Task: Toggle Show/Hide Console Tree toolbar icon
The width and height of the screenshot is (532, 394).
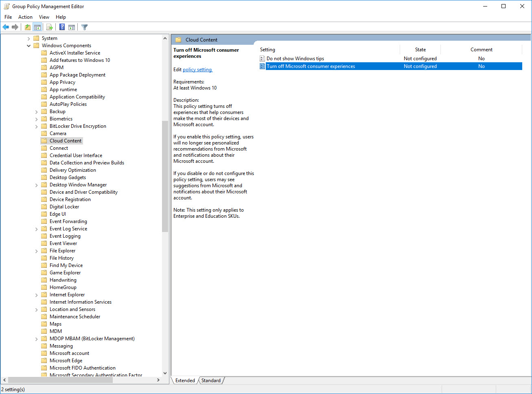Action: tap(37, 27)
